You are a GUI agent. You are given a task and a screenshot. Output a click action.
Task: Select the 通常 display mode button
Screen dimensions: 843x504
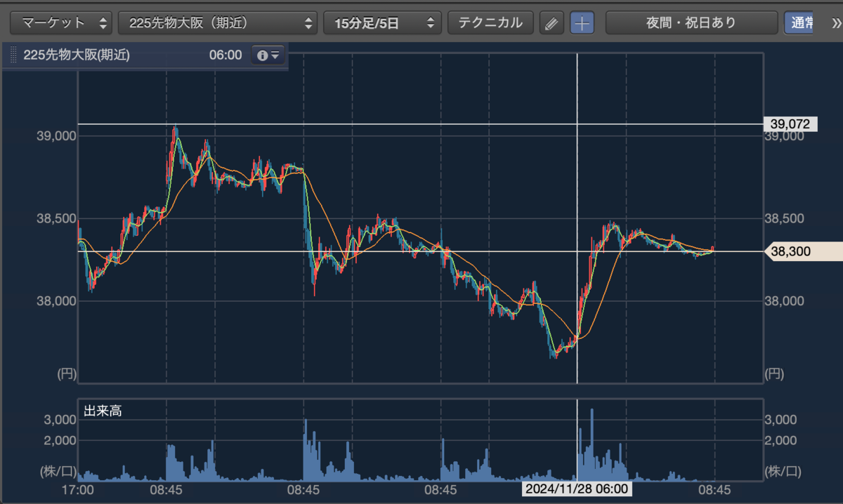[x=800, y=22]
